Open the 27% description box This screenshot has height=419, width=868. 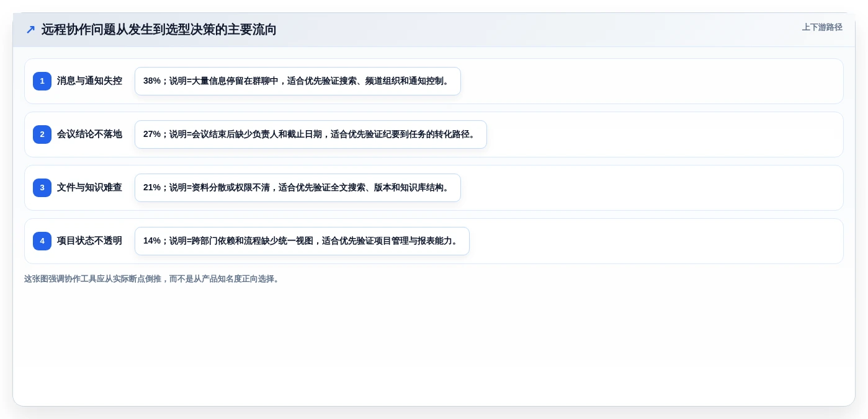[x=311, y=135]
